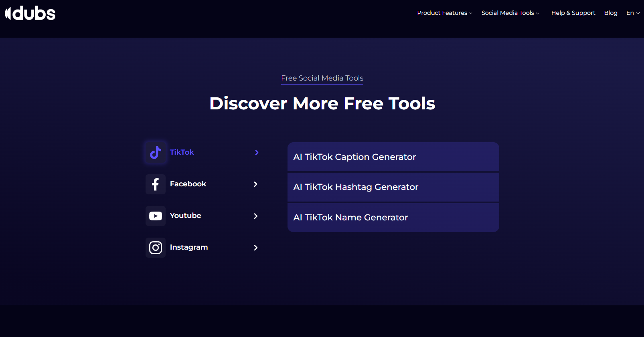The width and height of the screenshot is (644, 337).
Task: Expand the Instagram tools chevron
Action: pos(256,248)
